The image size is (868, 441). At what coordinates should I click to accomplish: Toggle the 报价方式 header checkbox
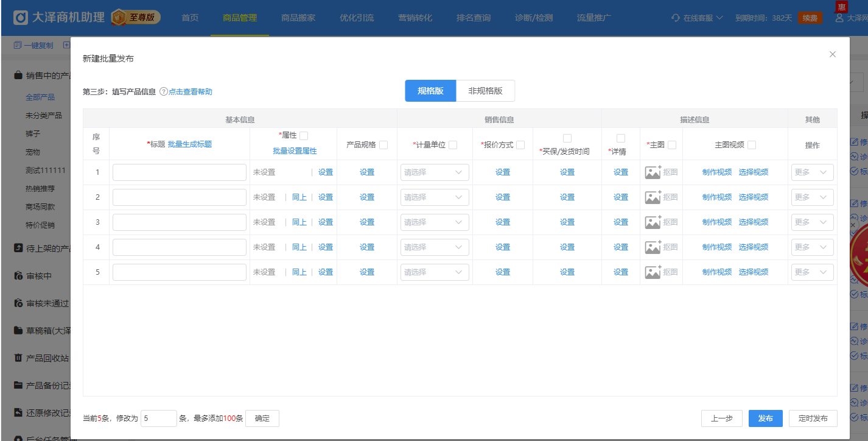(520, 145)
